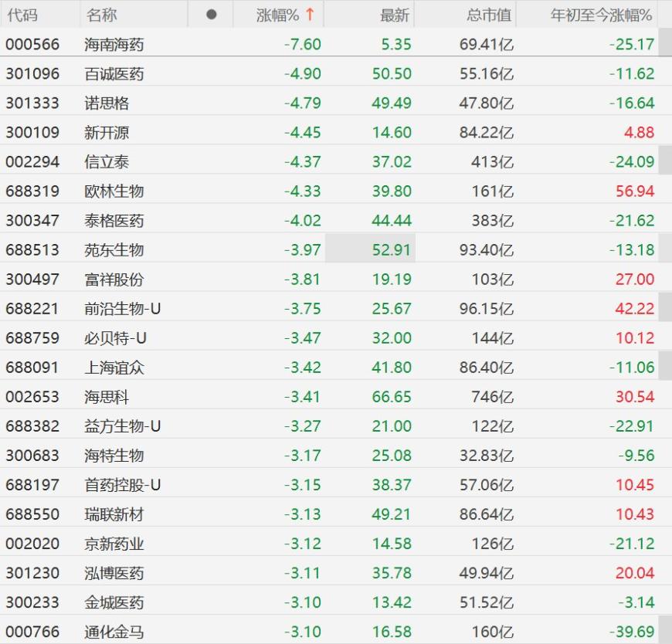Sort by 涨幅% column header
Viewport: 672px width, 644px height.
point(277,15)
